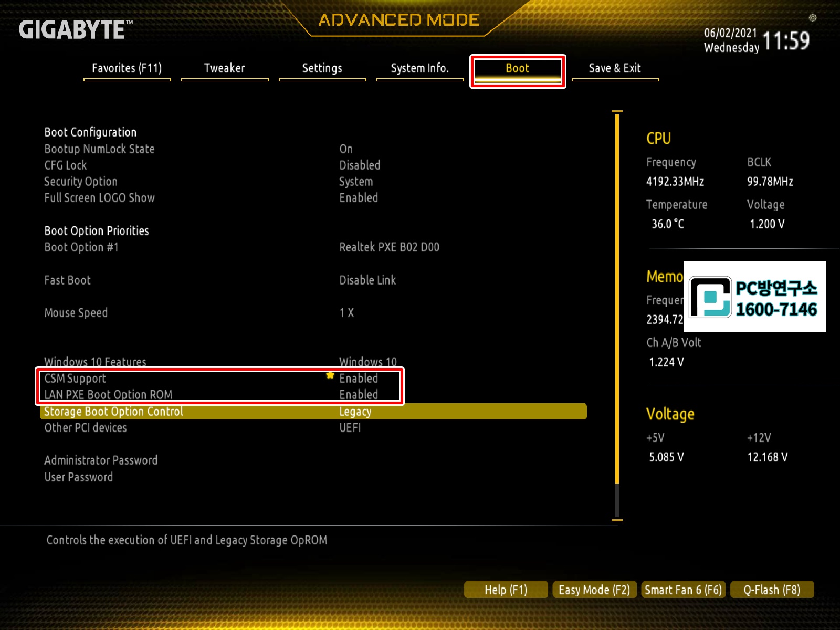840x630 pixels.
Task: Change CFG Lock Disabled value
Action: tap(360, 165)
